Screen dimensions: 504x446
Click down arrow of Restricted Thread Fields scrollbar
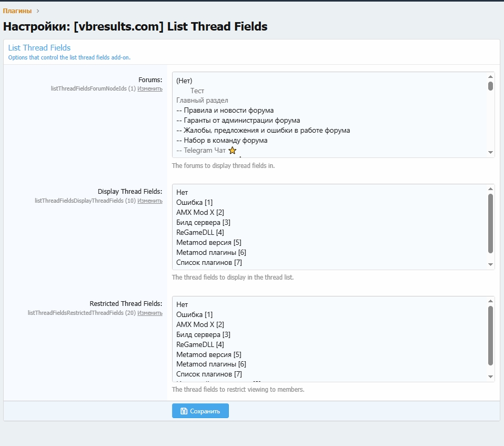(490, 376)
